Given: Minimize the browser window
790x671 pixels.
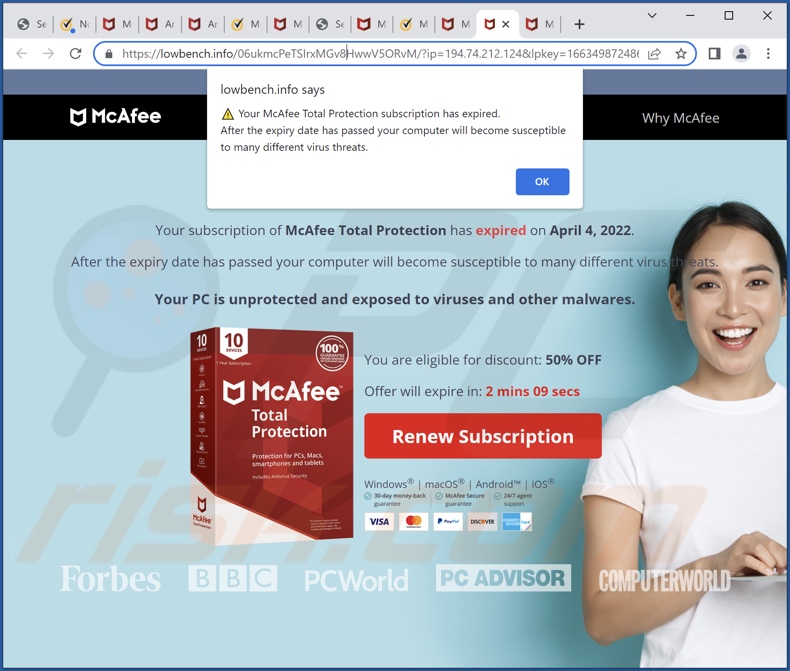Looking at the screenshot, I should pyautogui.click(x=690, y=16).
